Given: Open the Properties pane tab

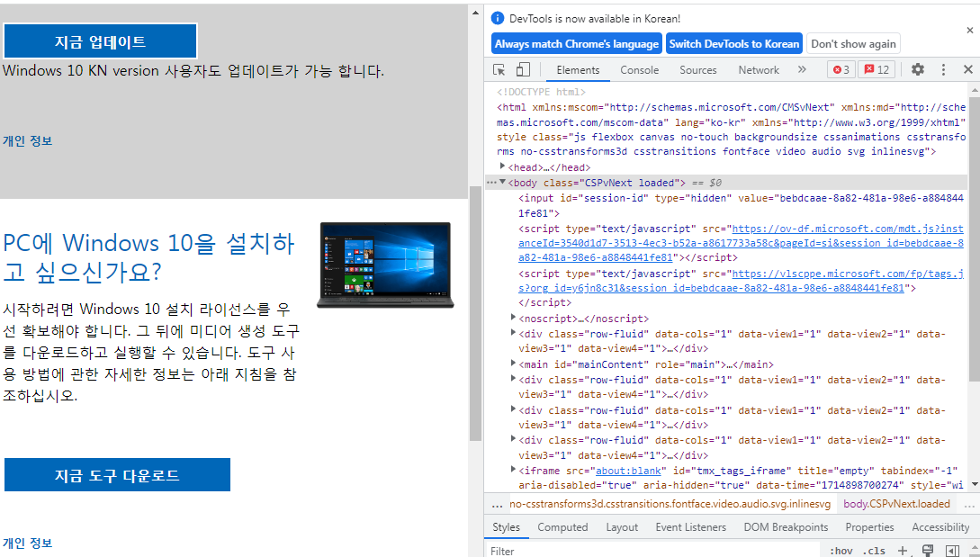Looking at the screenshot, I should (869, 527).
